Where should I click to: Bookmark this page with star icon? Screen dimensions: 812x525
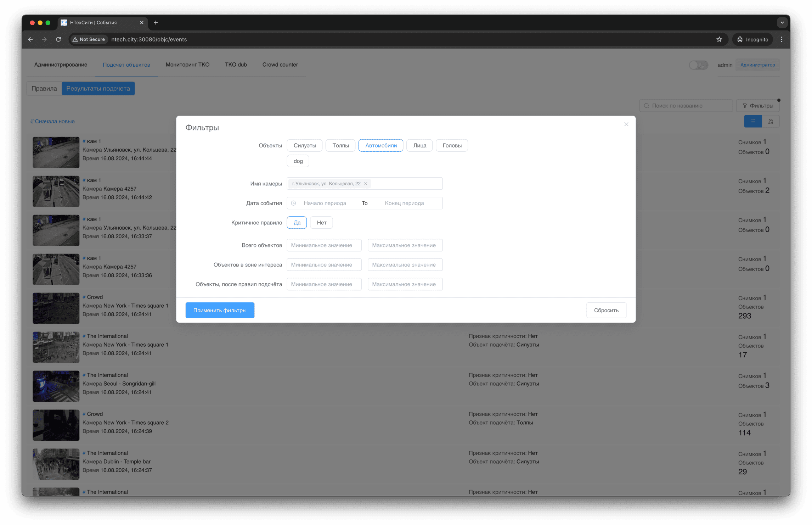coord(719,39)
